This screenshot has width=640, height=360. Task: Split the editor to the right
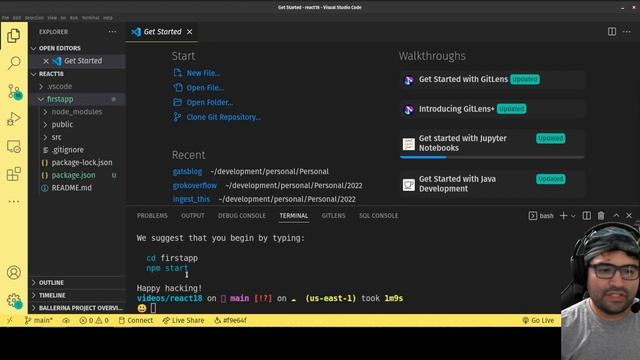(x=611, y=31)
